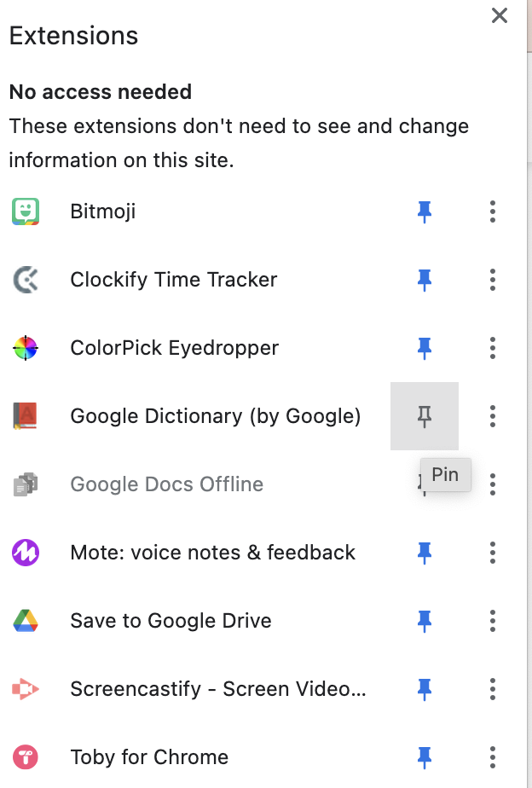
Task: Open the Mote extension options menu
Action: pos(493,553)
